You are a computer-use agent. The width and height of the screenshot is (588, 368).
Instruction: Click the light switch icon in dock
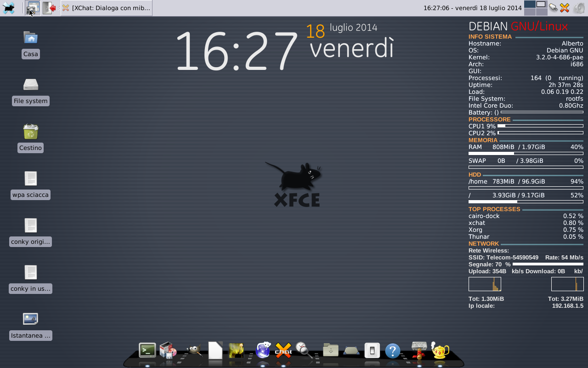click(372, 351)
